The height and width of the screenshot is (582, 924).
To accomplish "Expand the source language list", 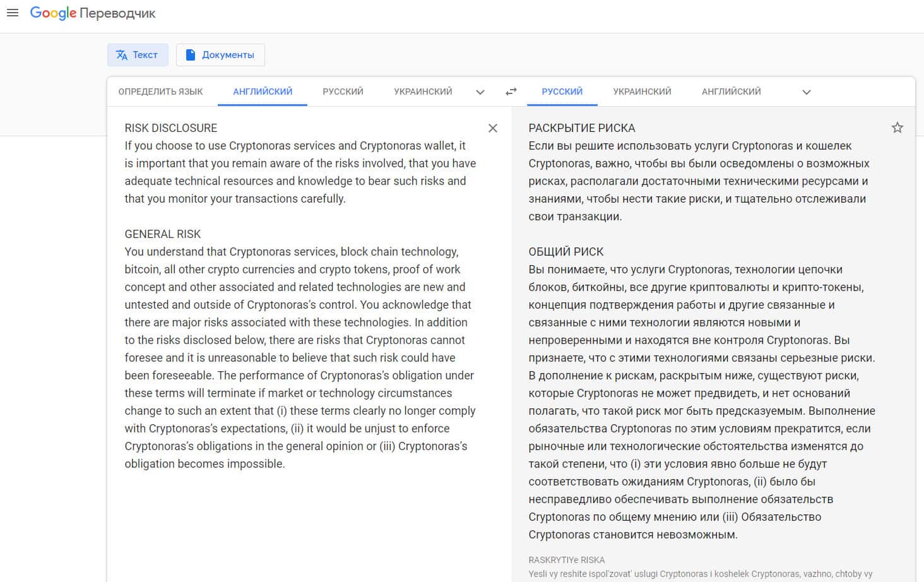I will 480,92.
